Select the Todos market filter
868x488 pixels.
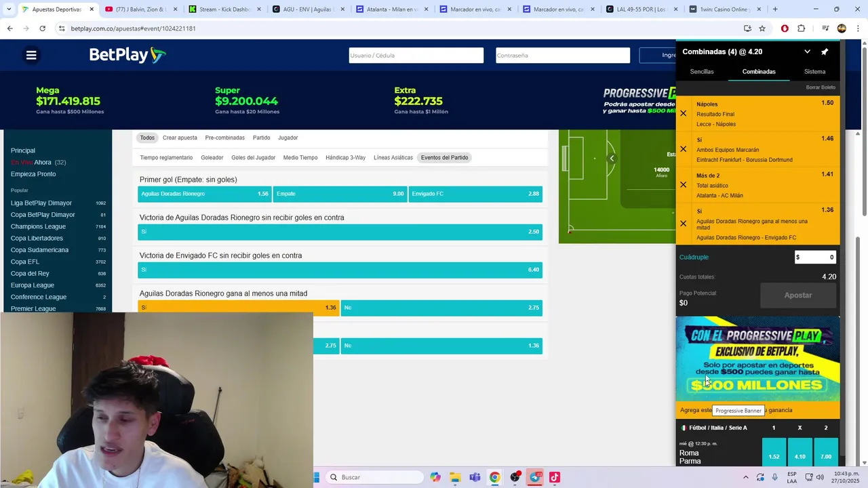coord(147,138)
